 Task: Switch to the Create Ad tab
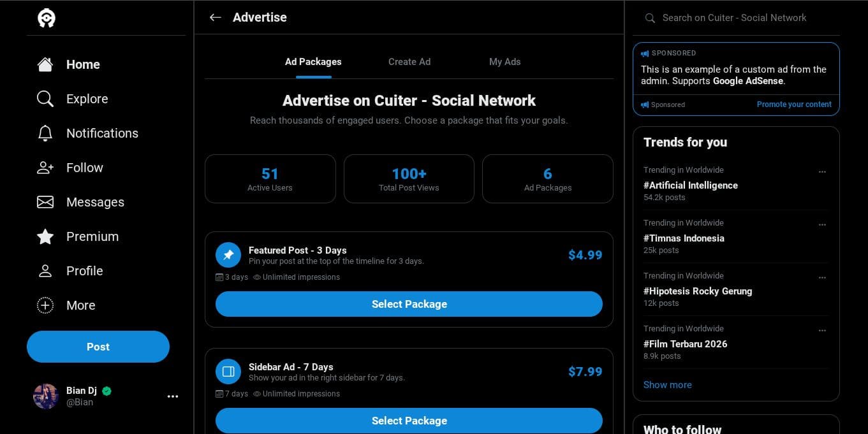pos(409,62)
